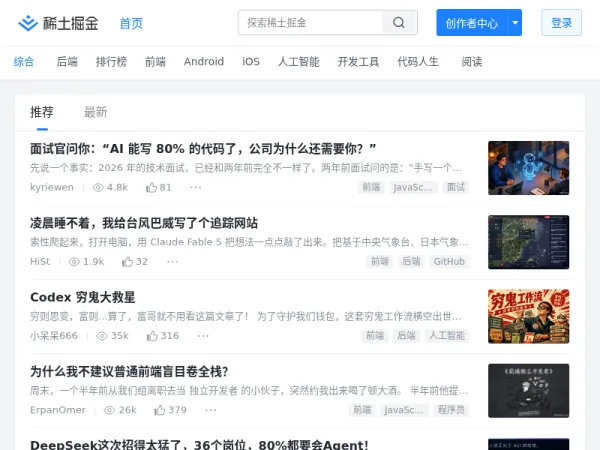
Task: Click the like icon on kyriewen's article
Action: pyautogui.click(x=152, y=188)
